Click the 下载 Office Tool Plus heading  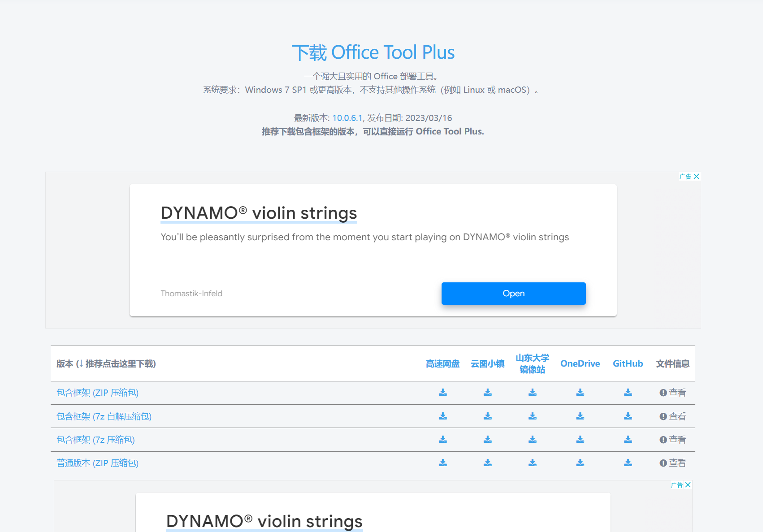373,52
